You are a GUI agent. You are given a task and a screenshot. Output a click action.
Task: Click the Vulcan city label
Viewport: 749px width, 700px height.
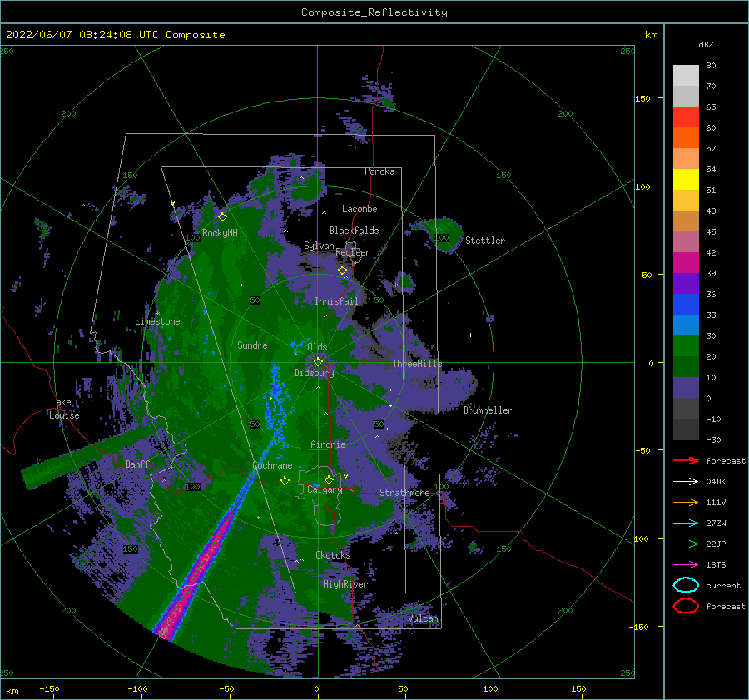[423, 618]
